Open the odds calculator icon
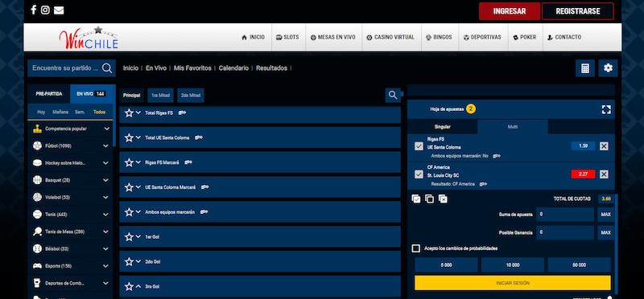 pyautogui.click(x=585, y=68)
